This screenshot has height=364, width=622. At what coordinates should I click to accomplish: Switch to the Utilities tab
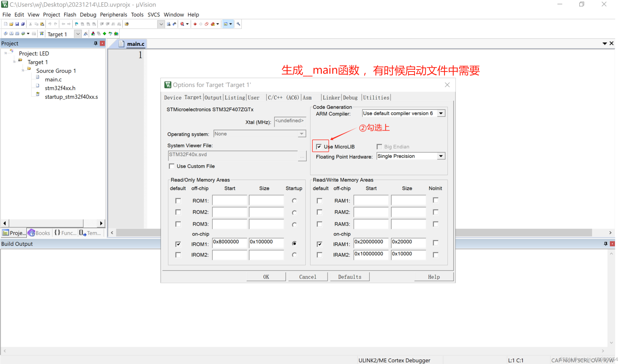(x=376, y=98)
